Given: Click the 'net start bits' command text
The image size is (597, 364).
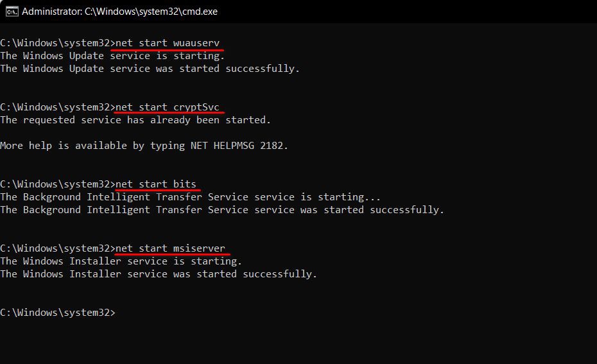Looking at the screenshot, I should [x=156, y=184].
